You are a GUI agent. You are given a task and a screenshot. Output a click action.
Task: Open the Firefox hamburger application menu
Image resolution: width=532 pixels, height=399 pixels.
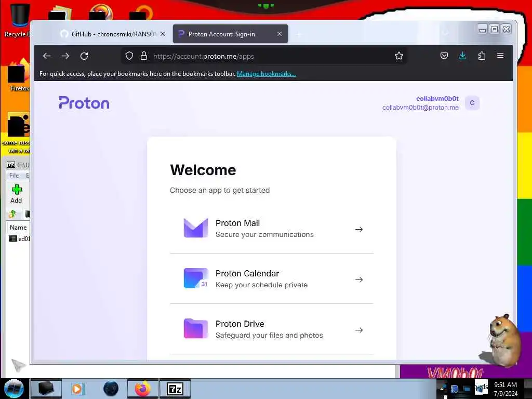[x=500, y=56]
